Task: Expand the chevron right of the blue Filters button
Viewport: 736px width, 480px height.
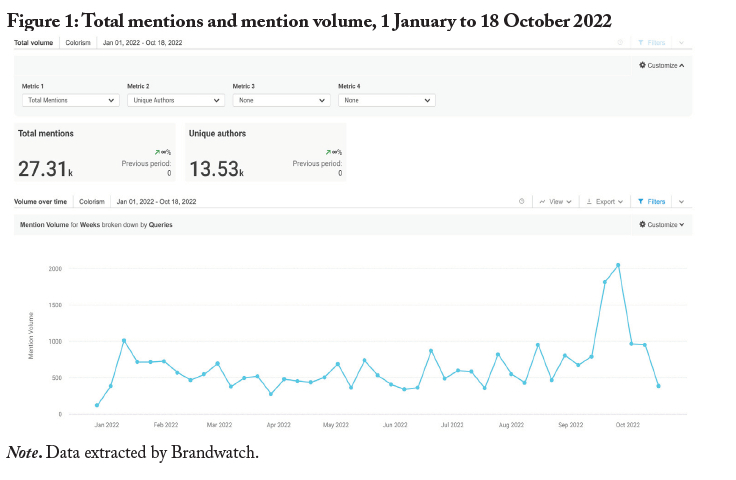Action: pos(681,201)
